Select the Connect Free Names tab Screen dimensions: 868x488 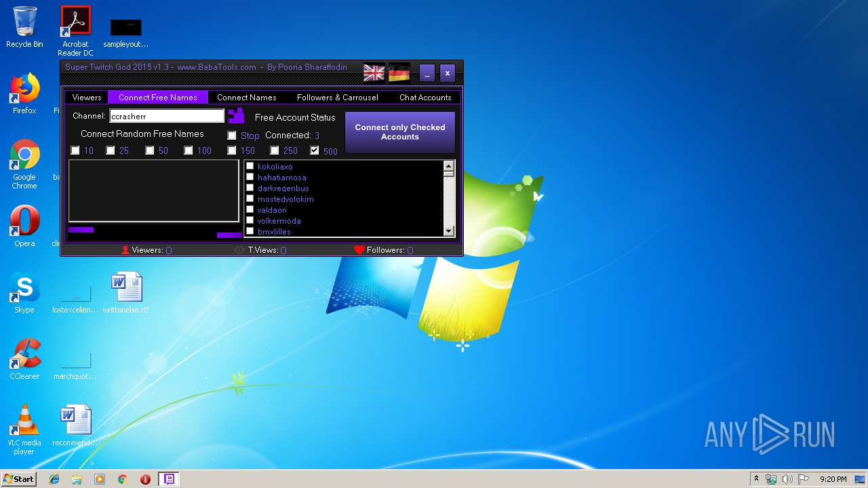tap(158, 98)
